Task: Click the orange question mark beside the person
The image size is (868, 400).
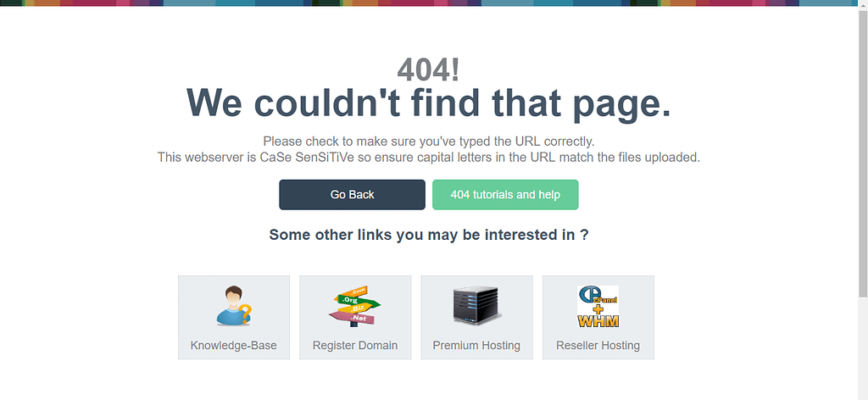Action: (x=246, y=314)
